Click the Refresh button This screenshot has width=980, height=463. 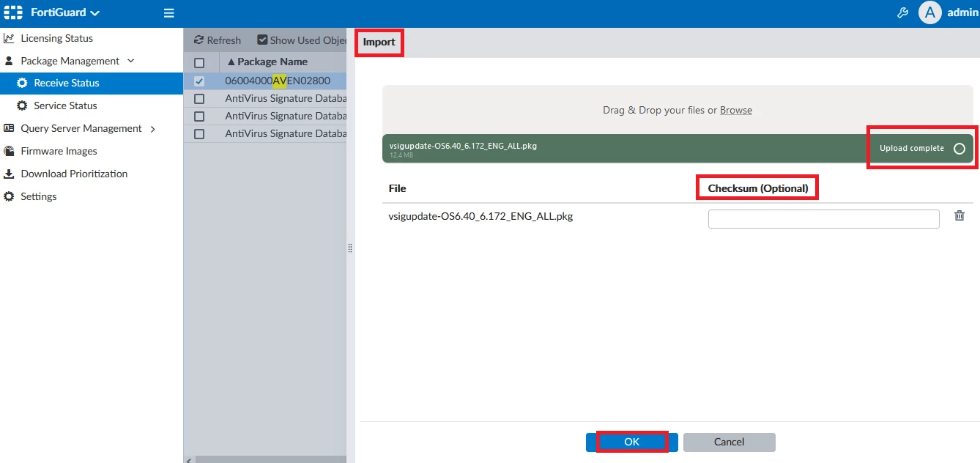click(217, 40)
